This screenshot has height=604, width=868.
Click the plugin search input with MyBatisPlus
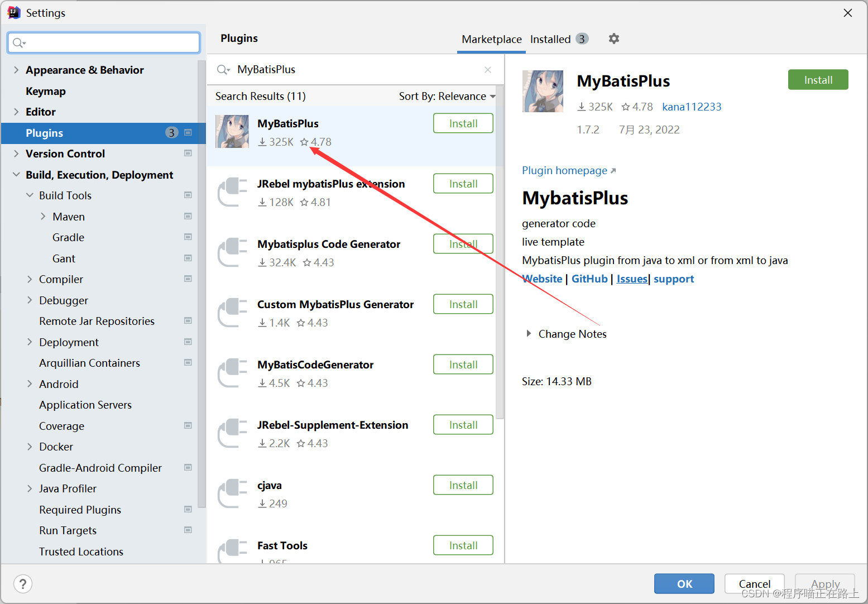354,70
